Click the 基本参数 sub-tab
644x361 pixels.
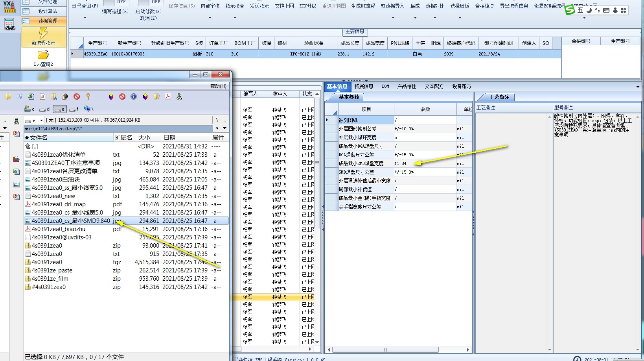coord(348,97)
